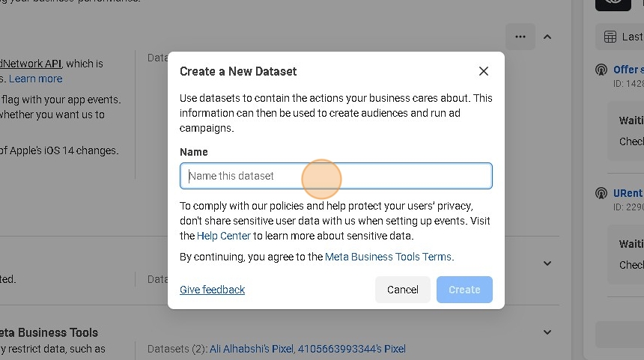Open the Offer dataset name link
644x360 pixels.
pyautogui.click(x=627, y=70)
